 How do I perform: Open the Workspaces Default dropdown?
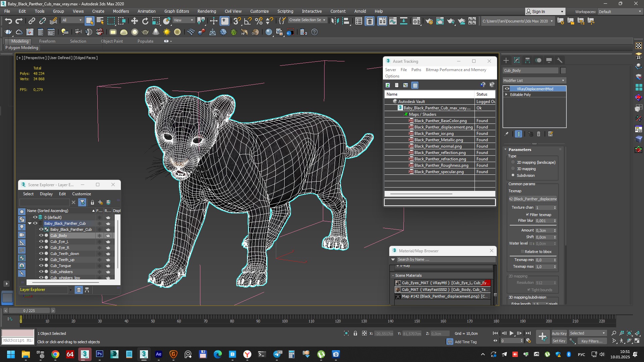click(x=620, y=11)
